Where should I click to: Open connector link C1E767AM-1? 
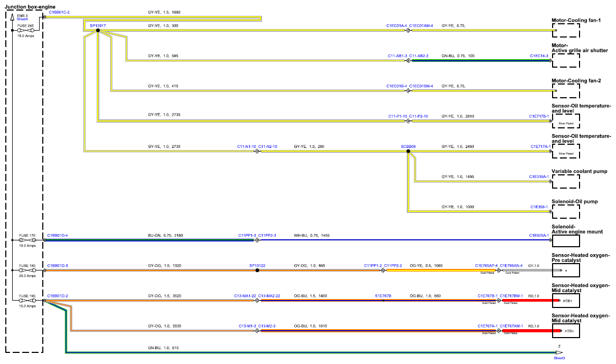pos(511,326)
